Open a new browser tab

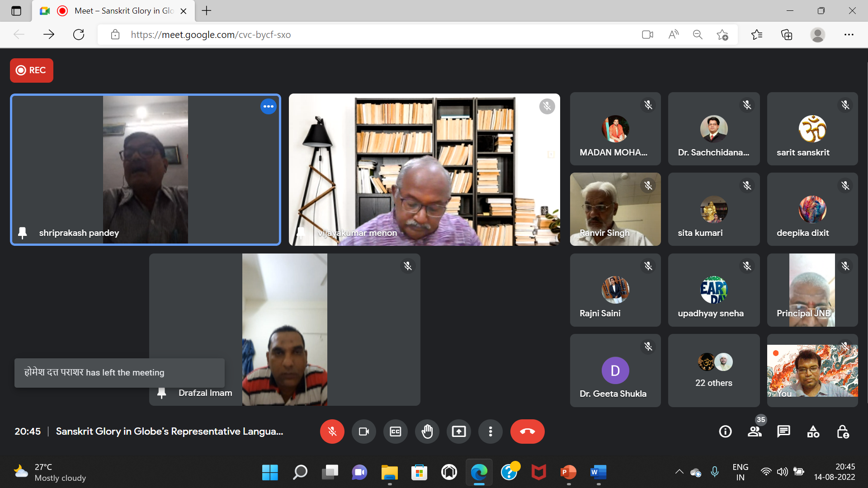[207, 11]
